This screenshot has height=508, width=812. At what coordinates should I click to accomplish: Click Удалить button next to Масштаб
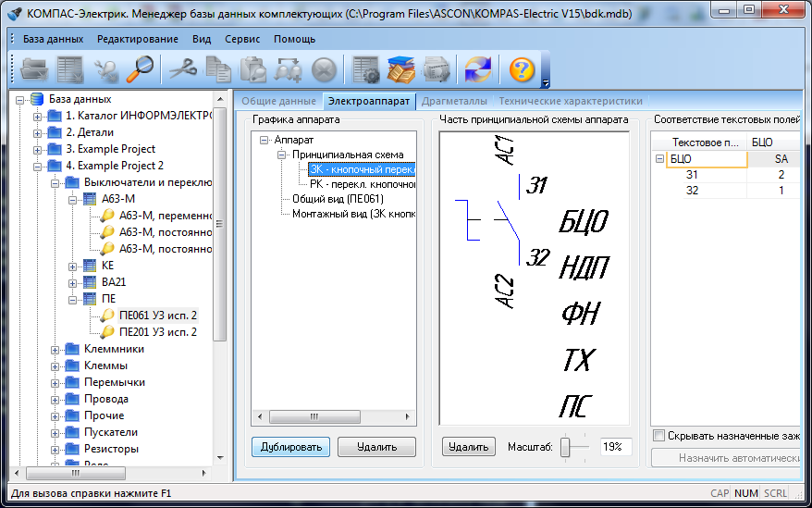tap(468, 447)
